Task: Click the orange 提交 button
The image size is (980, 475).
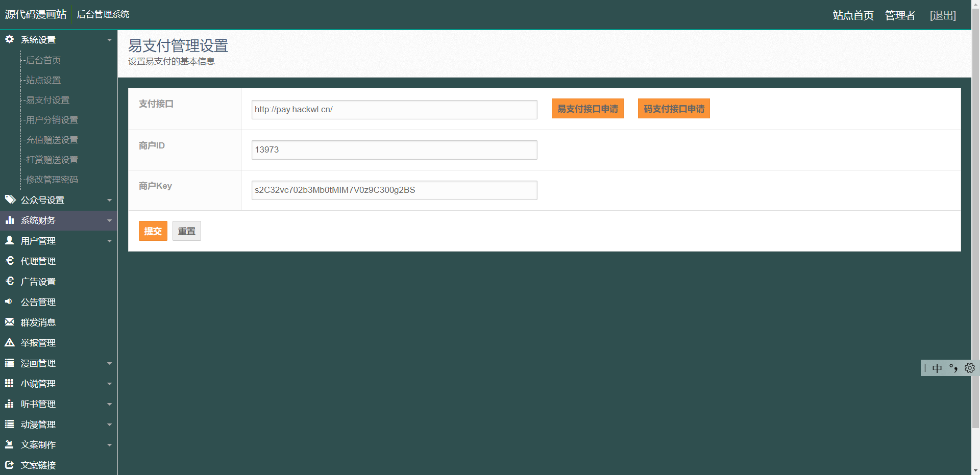Action: point(153,231)
